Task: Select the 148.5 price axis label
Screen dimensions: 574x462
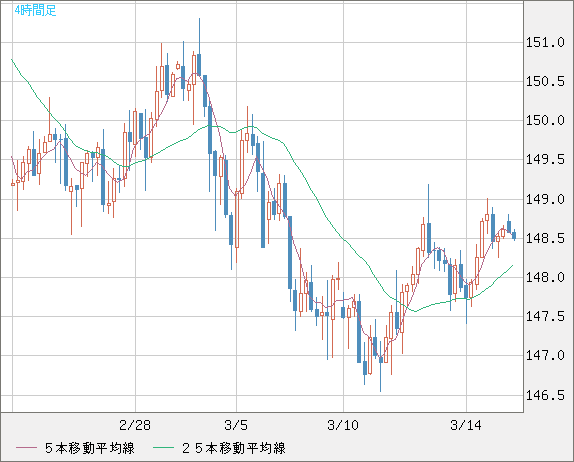Action: pos(545,238)
